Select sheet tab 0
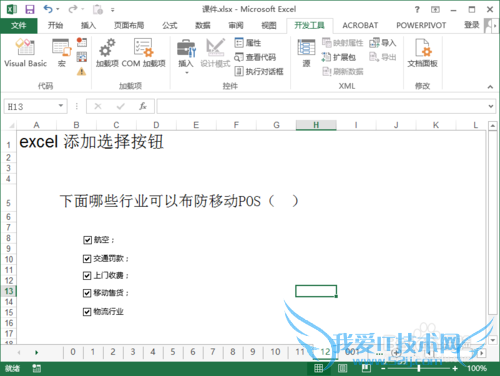 (73, 352)
